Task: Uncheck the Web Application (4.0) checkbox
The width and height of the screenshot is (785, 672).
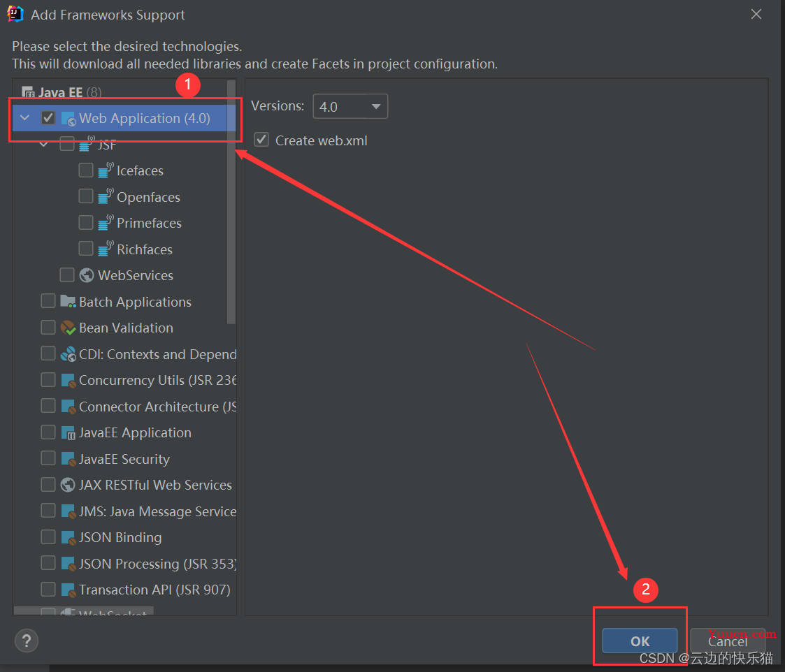Action: pyautogui.click(x=48, y=118)
